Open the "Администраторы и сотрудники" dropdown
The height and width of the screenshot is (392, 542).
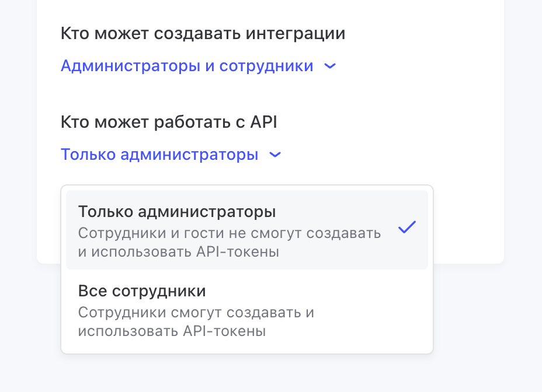coord(187,66)
